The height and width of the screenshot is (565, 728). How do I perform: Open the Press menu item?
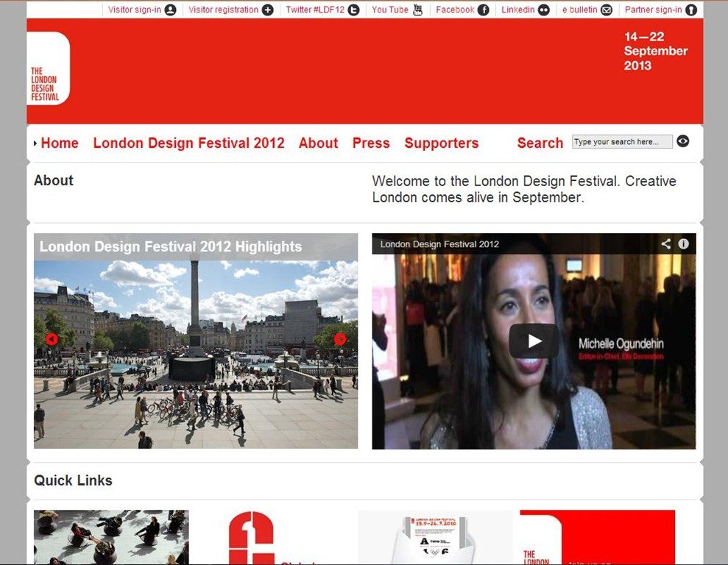pyautogui.click(x=371, y=143)
